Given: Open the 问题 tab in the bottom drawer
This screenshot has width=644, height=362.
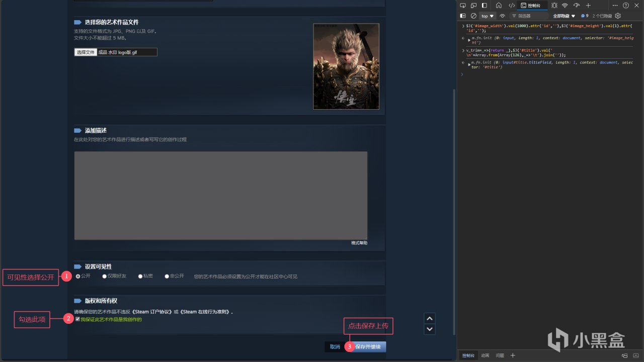Looking at the screenshot, I should [500, 355].
